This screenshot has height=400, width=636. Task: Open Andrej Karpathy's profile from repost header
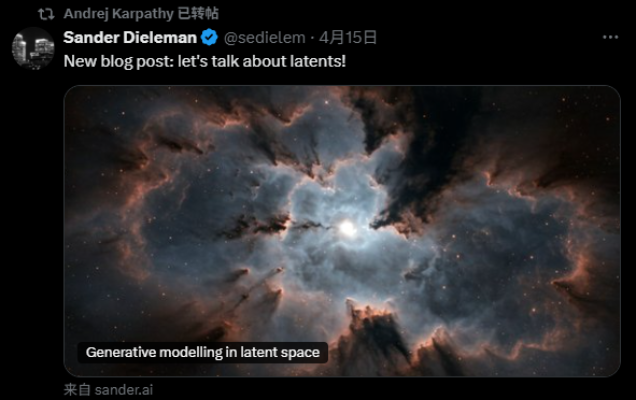click(x=118, y=14)
